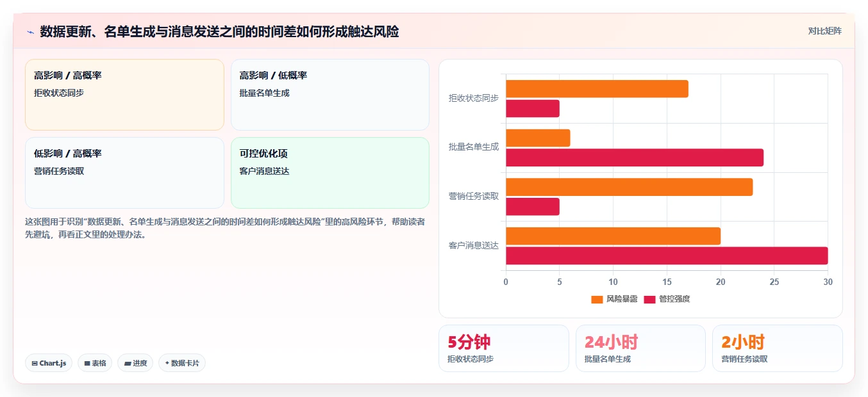Toggle the 管控强度 legend swatch
This screenshot has width=868, height=397.
pos(650,299)
